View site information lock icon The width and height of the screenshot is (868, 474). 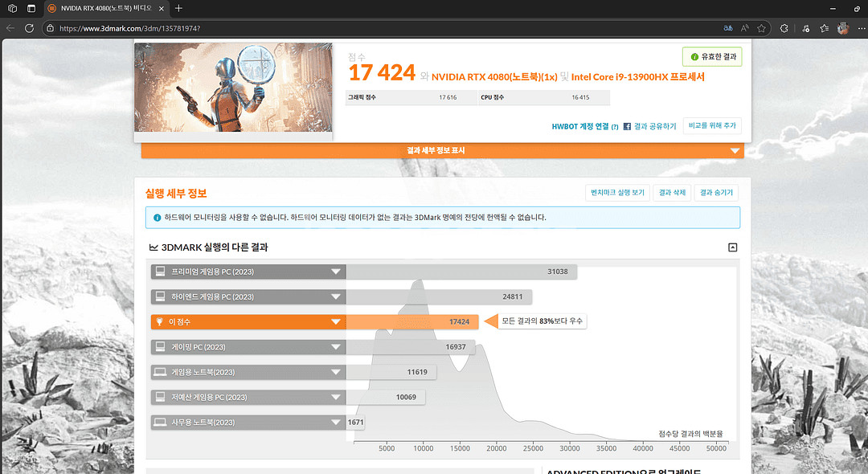[50, 28]
